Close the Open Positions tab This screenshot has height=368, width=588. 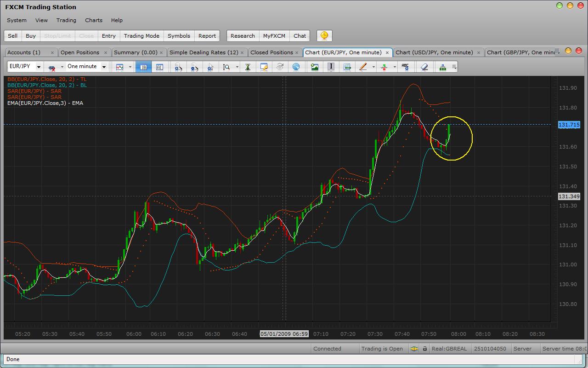[106, 52]
